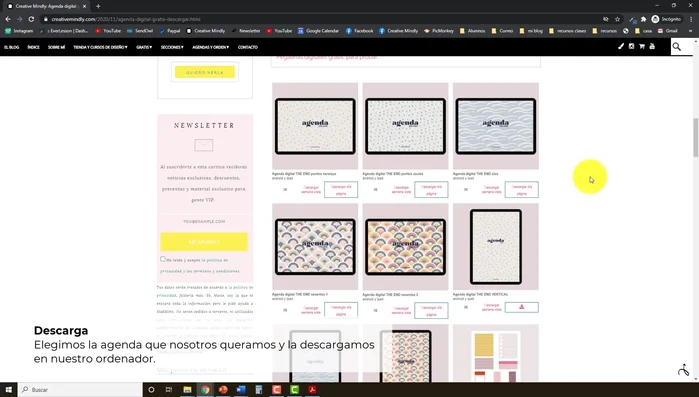Open Word from taskbar

(241, 389)
